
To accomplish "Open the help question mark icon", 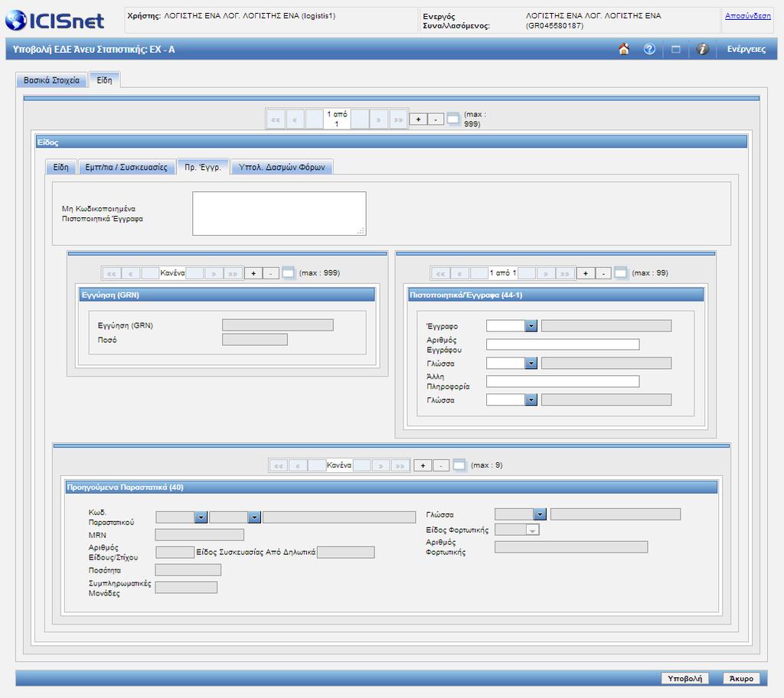I will coord(649,49).
